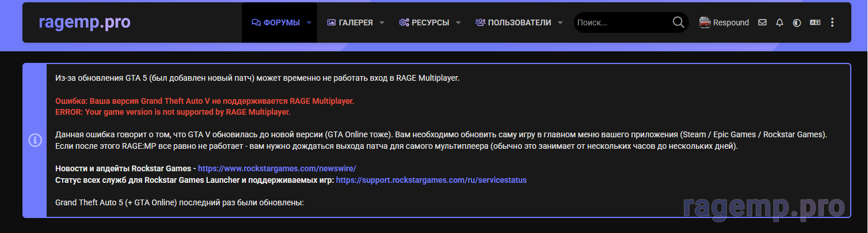Expand the ГАЛЕРЕЯ dropdown arrow
The width and height of the screenshot is (868, 233).
(382, 23)
